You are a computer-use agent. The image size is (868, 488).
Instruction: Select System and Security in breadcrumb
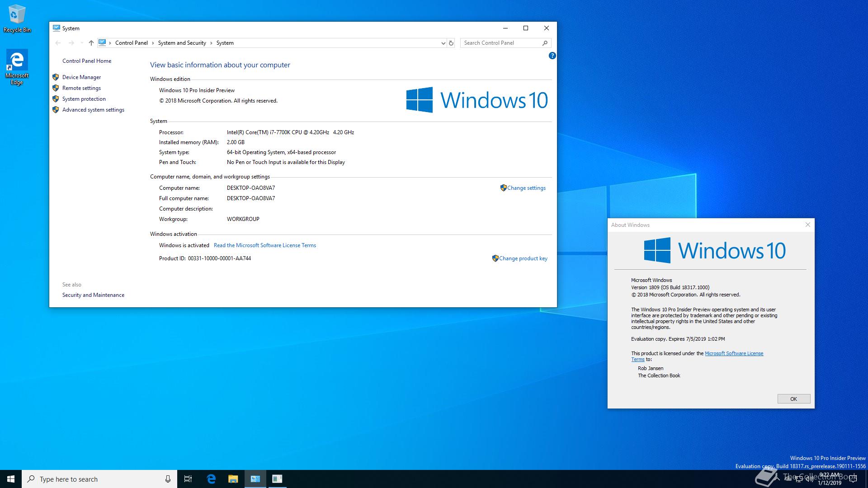coord(182,43)
